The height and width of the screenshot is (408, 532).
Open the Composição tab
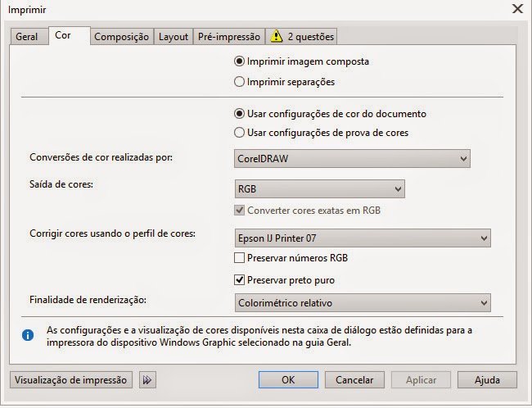pos(121,37)
